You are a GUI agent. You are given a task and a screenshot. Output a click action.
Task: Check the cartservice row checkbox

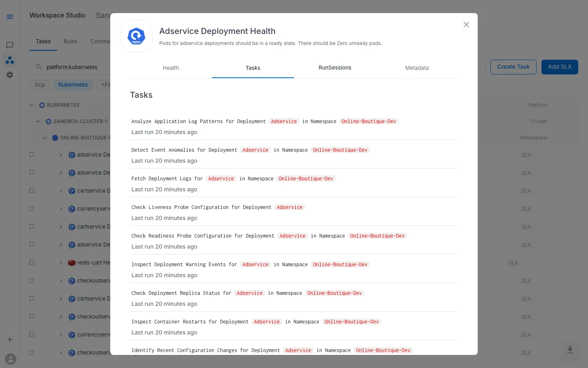tap(31, 190)
